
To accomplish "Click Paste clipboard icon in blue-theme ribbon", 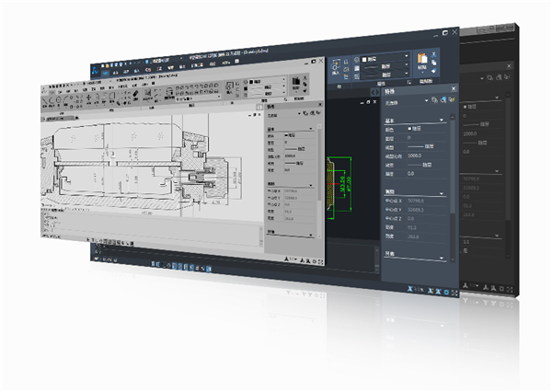I will point(421,58).
